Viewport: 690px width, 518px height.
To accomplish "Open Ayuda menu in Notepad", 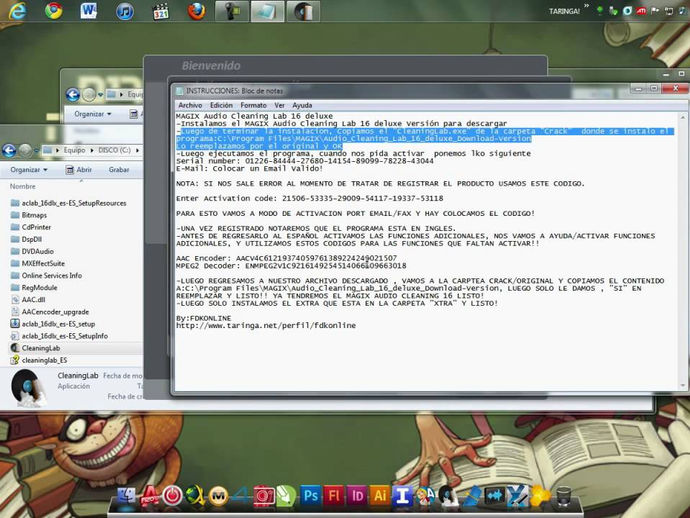I will click(302, 106).
